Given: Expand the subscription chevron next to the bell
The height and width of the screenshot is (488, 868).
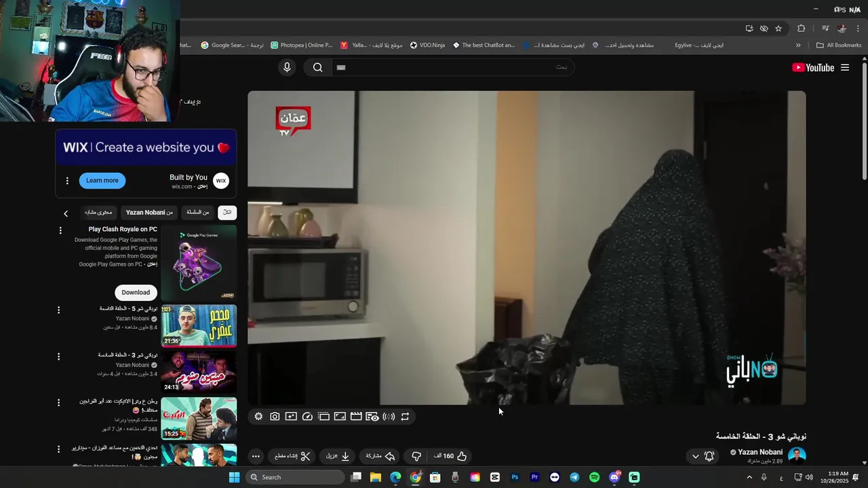Looking at the screenshot, I should 695,456.
